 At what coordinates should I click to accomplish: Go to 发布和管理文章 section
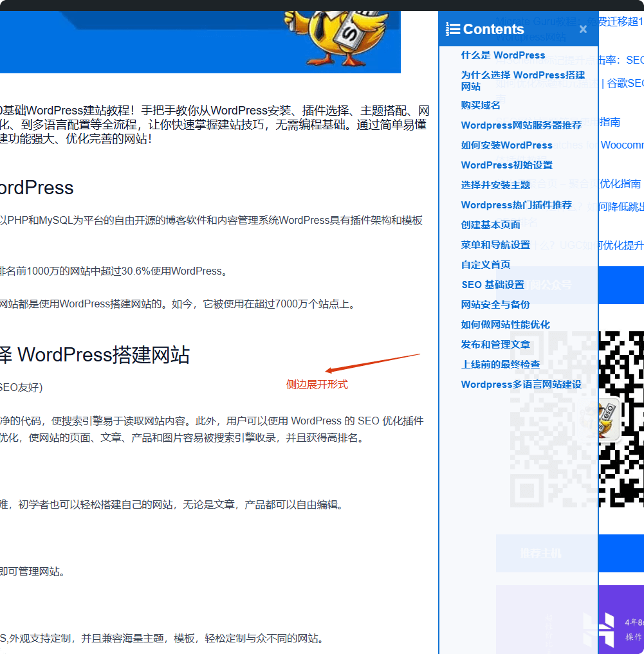click(495, 345)
